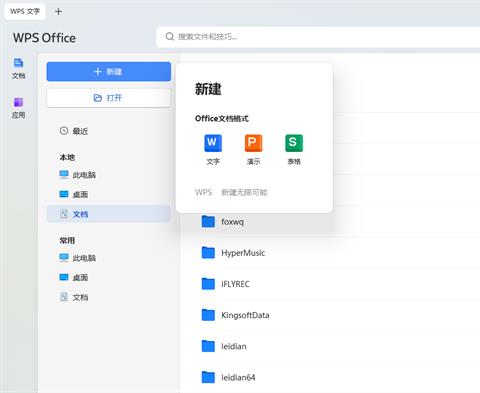Open the 应用 apps section in the left rail

pyautogui.click(x=18, y=108)
